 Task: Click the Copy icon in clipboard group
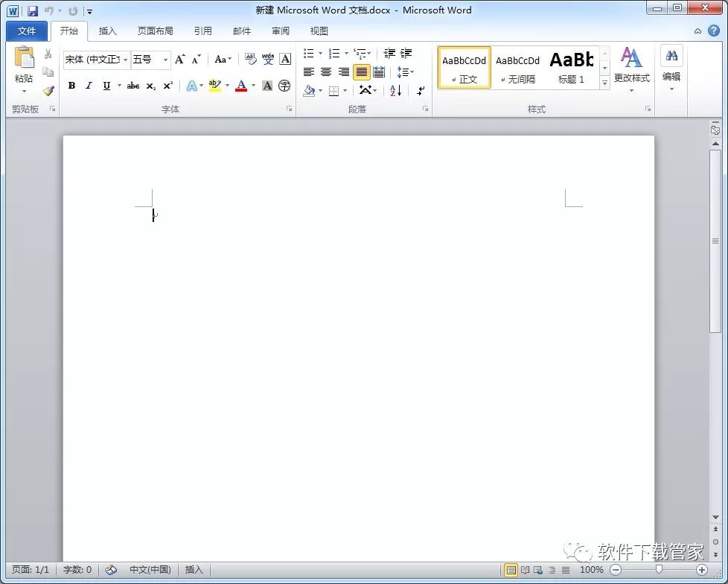point(48,72)
